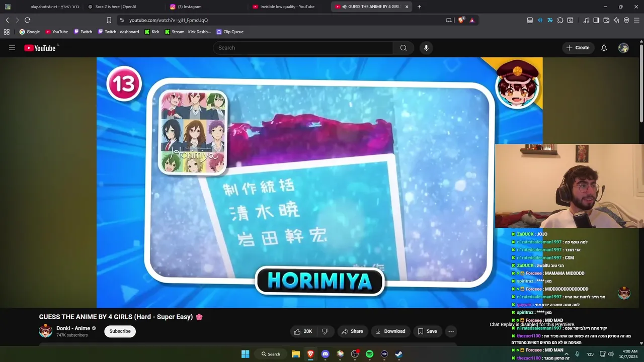The image size is (644, 362).
Task: Click the video player showing Horimiya
Action: [319, 183]
